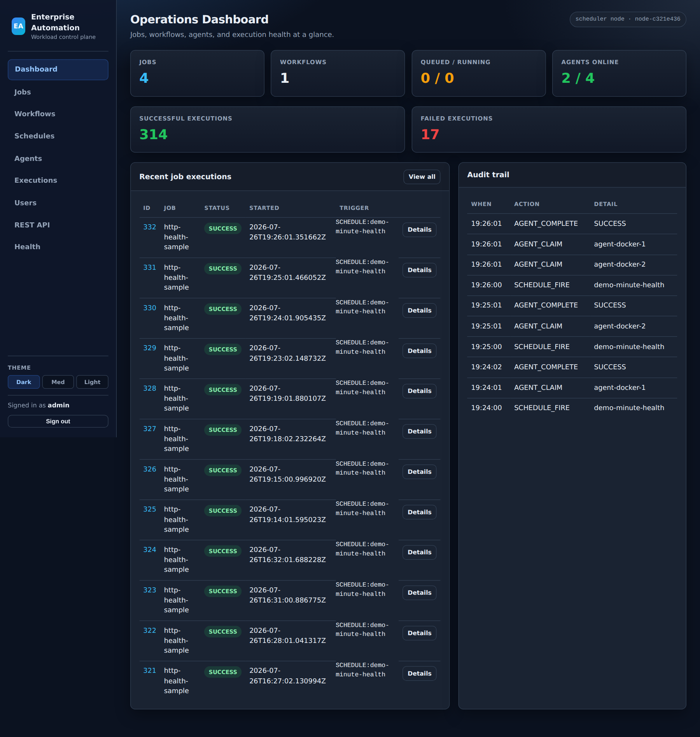
Task: Click the admin username text
Action: (58, 405)
